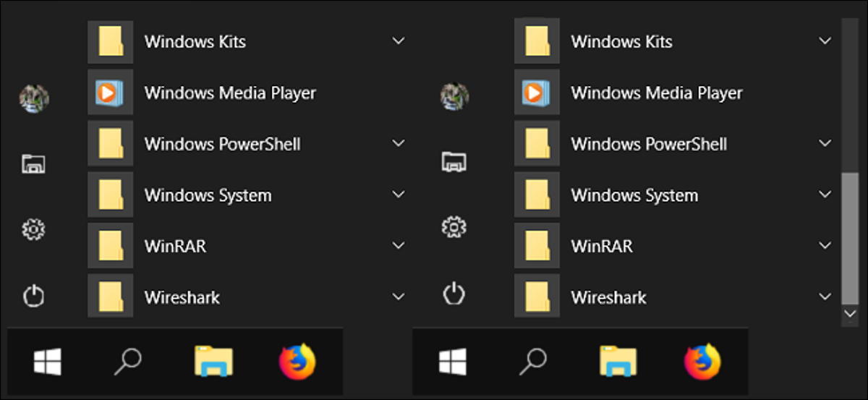
Task: Expand WinRAR chevron in right Start menu
Action: click(x=825, y=246)
